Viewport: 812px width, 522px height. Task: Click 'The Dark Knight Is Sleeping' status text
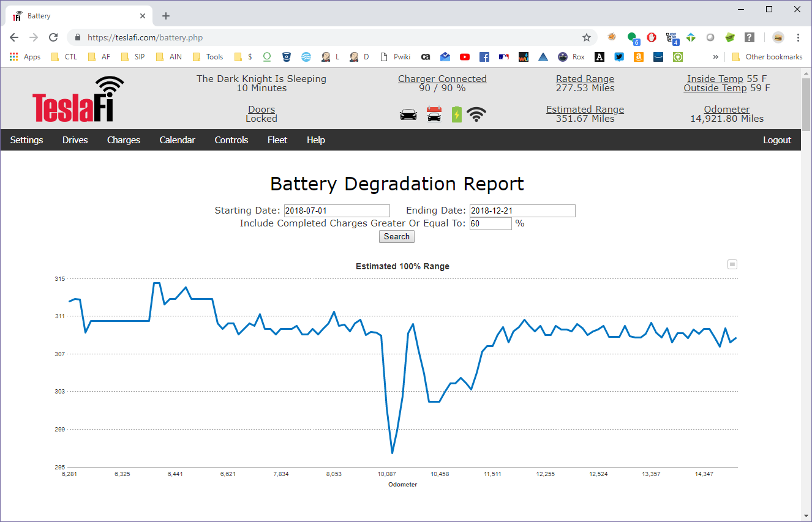point(261,79)
